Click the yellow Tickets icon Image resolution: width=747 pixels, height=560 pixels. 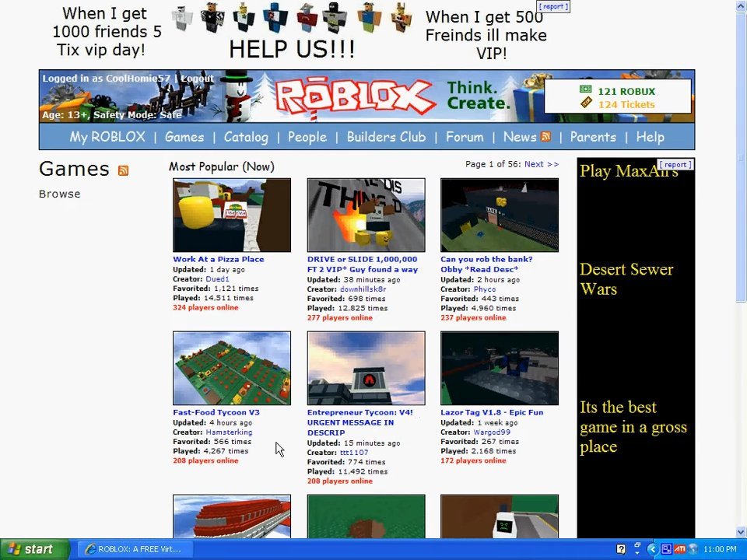(x=586, y=103)
